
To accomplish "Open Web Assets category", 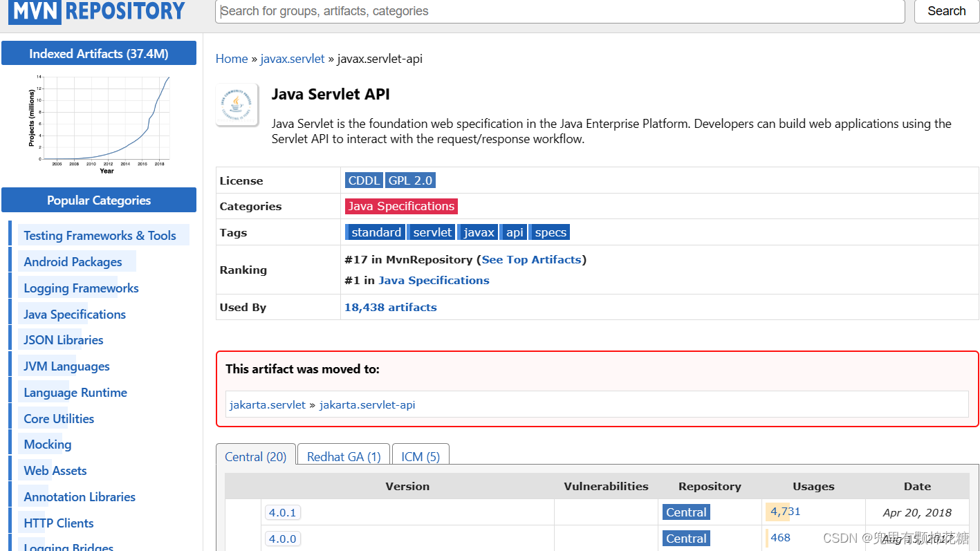I will [x=55, y=471].
